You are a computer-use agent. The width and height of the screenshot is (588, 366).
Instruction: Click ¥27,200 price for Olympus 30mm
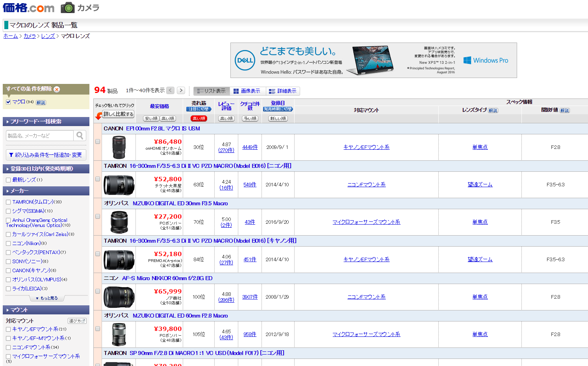(x=168, y=217)
